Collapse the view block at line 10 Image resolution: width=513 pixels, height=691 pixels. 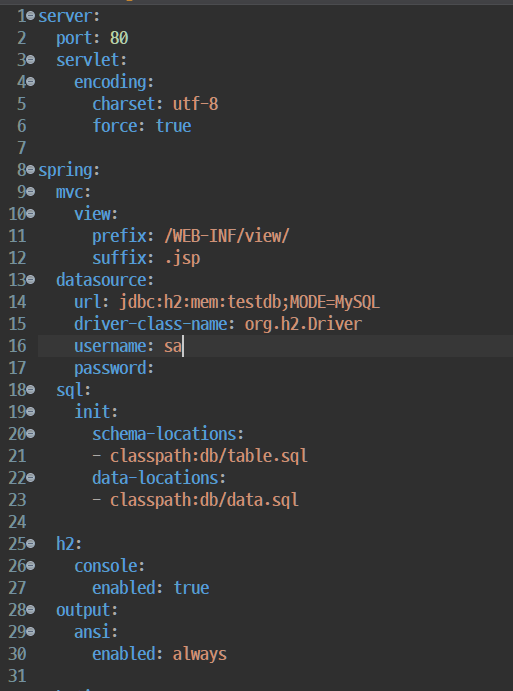[30, 214]
